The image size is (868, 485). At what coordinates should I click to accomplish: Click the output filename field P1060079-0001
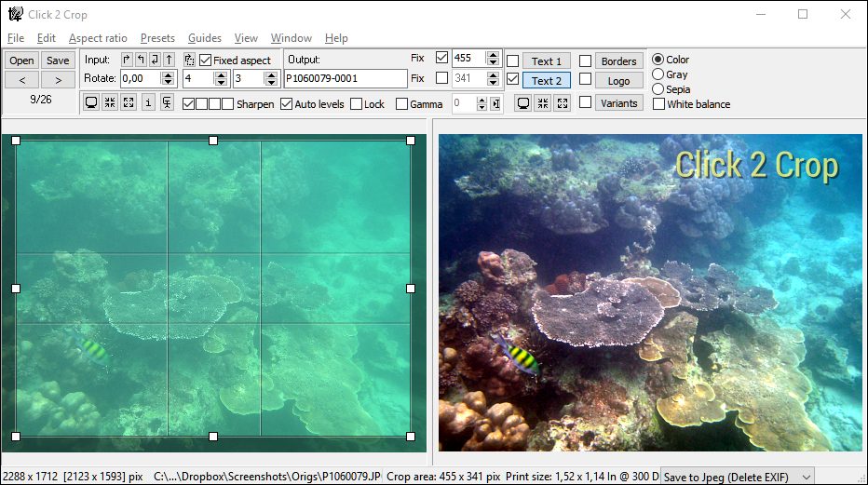346,78
